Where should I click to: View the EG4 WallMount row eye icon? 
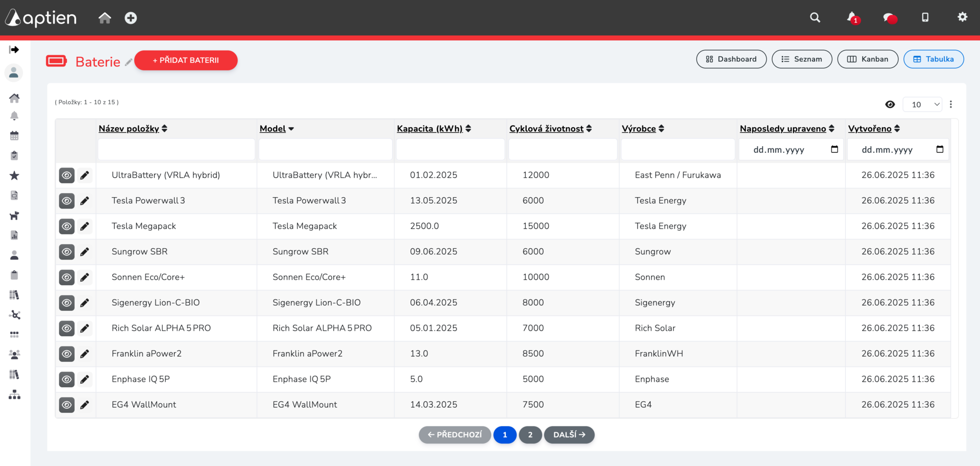[67, 405]
